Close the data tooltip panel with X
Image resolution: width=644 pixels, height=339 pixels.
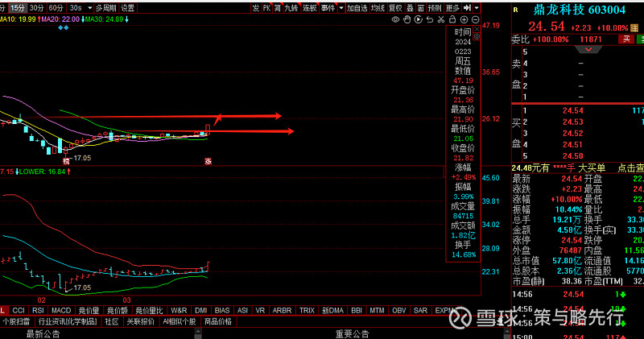pos(477,29)
